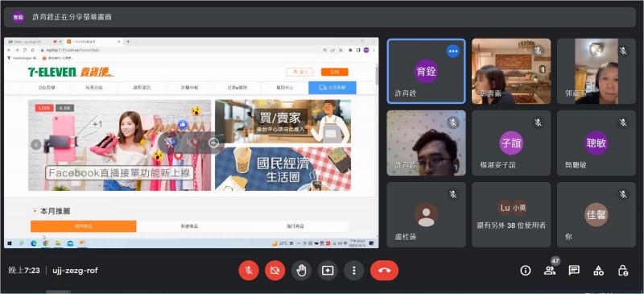Open the host controls lock icon

622,270
